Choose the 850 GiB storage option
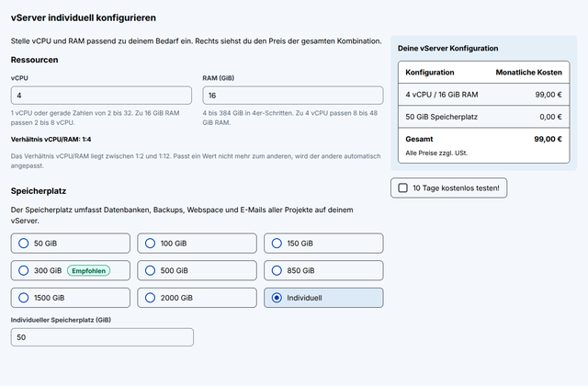The width and height of the screenshot is (588, 386). click(x=323, y=270)
